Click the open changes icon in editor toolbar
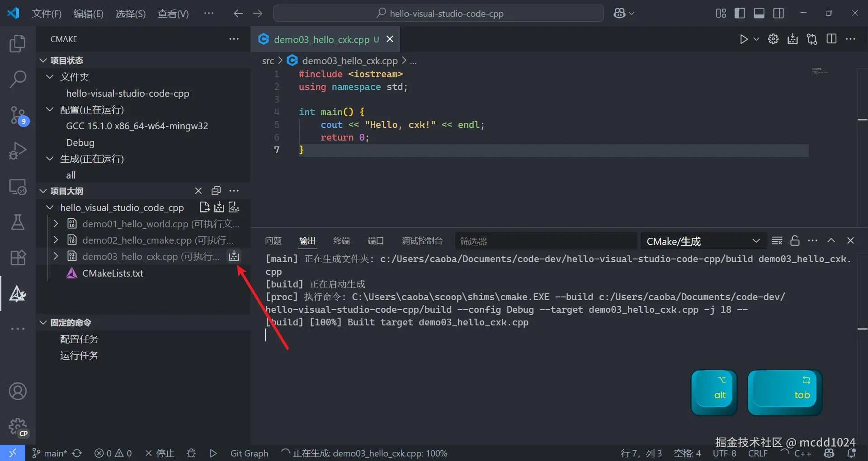868x461 pixels. coord(812,39)
